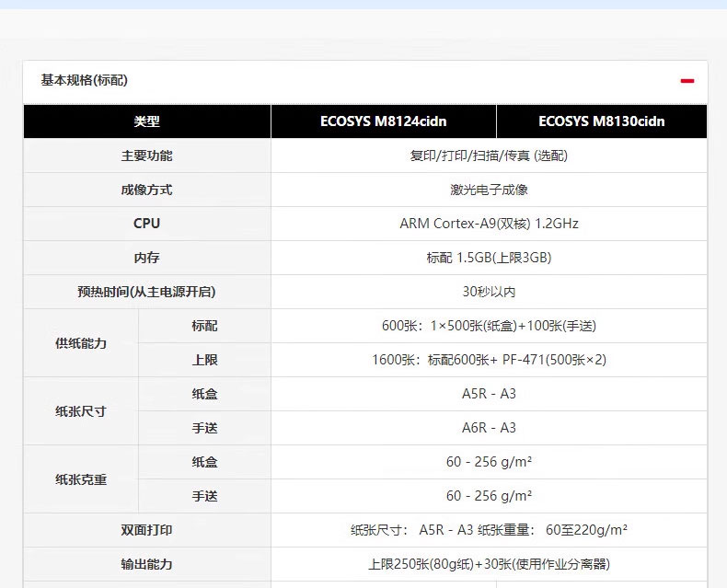Click the 纸盒 sub-label under 纸张尺寸

(204, 394)
